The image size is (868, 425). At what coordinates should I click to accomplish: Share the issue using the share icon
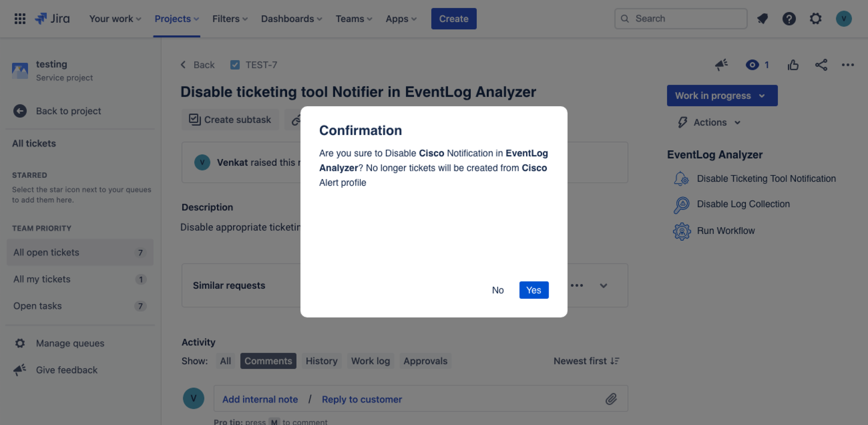821,65
